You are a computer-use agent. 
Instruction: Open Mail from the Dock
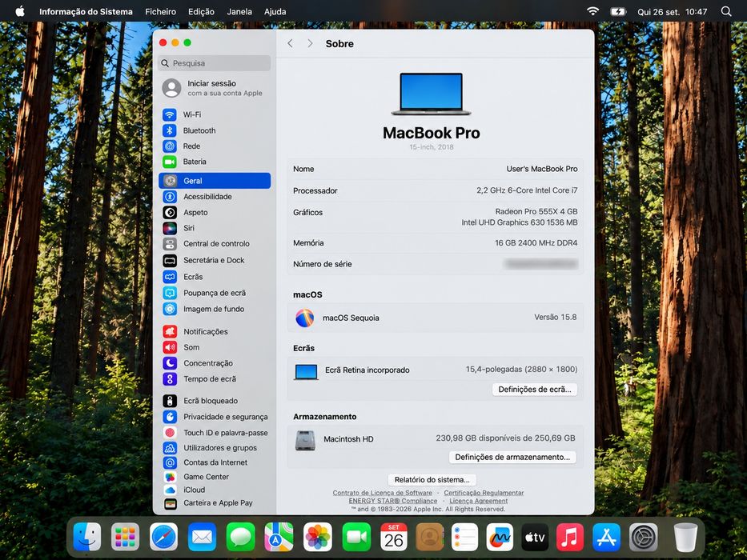202,537
